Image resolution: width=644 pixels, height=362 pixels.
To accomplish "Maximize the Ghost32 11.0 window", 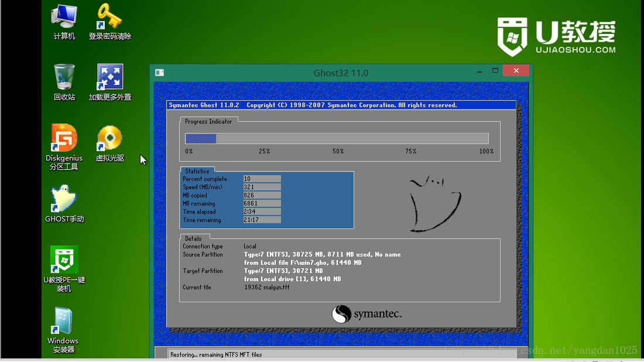I will click(495, 71).
